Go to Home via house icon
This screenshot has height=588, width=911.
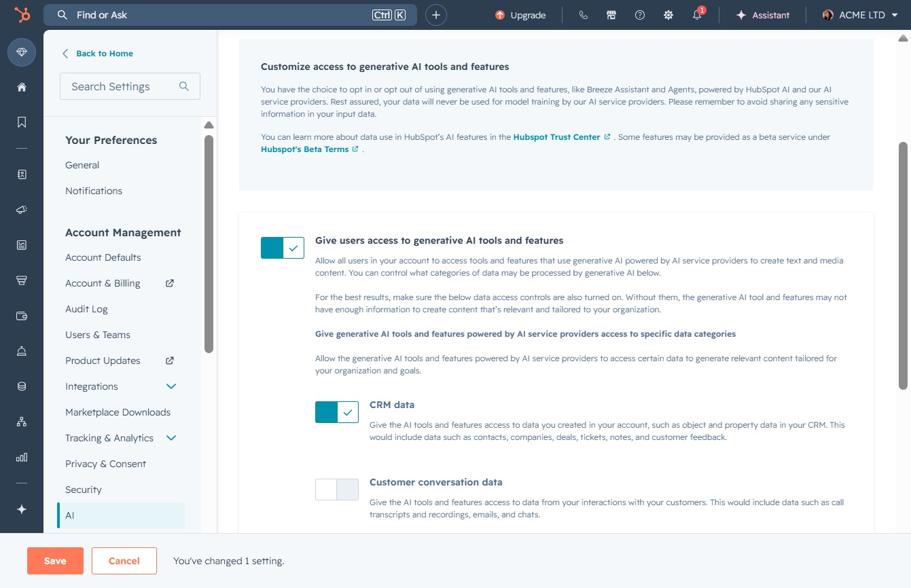pos(22,87)
